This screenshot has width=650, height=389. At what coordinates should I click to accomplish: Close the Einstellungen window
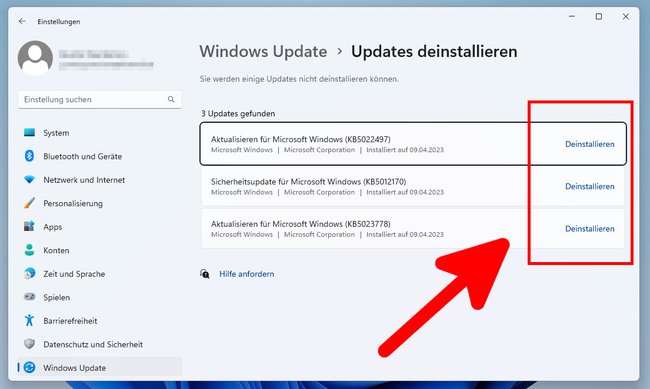pos(626,17)
